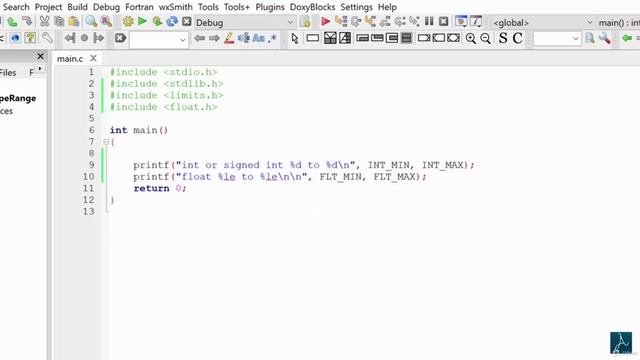Viewport: 640px width, 360px height.
Task: Toggle Match case Aa icon
Action: click(258, 38)
